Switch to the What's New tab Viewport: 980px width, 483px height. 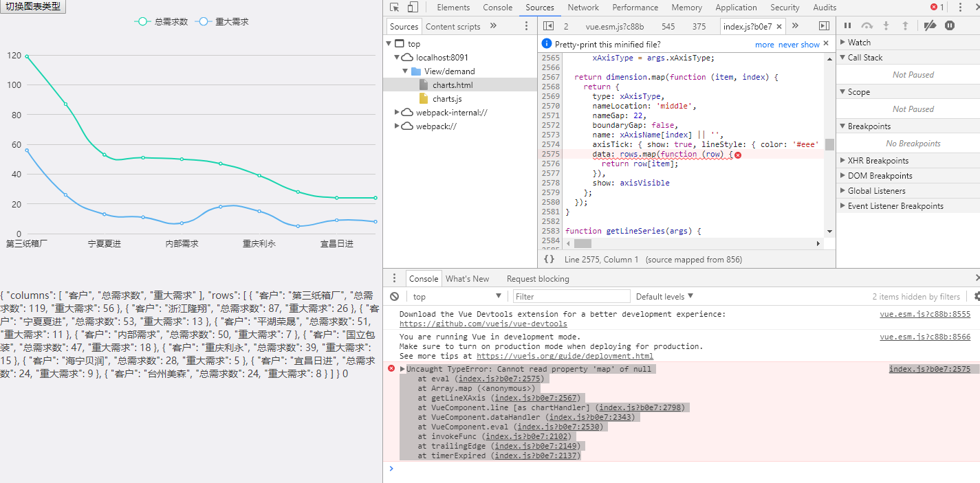point(468,278)
